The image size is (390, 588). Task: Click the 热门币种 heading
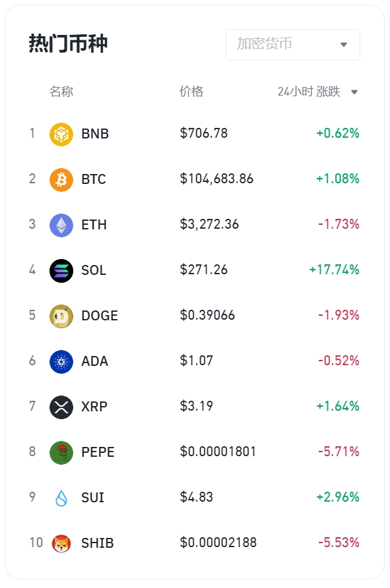click(x=69, y=44)
